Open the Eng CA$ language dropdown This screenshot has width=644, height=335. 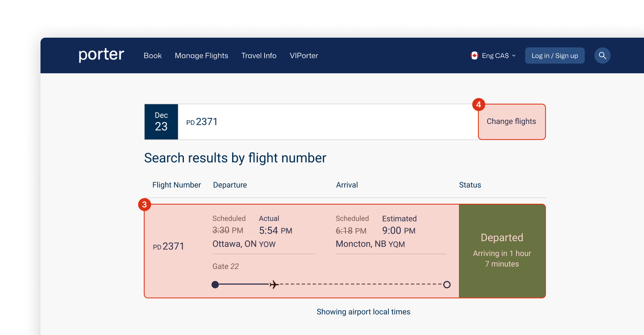pos(495,55)
